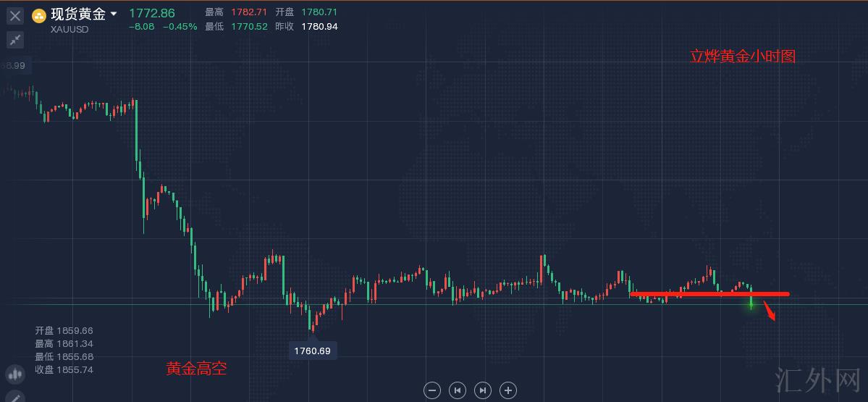Click the glowing green latest candle marker

pyautogui.click(x=751, y=304)
